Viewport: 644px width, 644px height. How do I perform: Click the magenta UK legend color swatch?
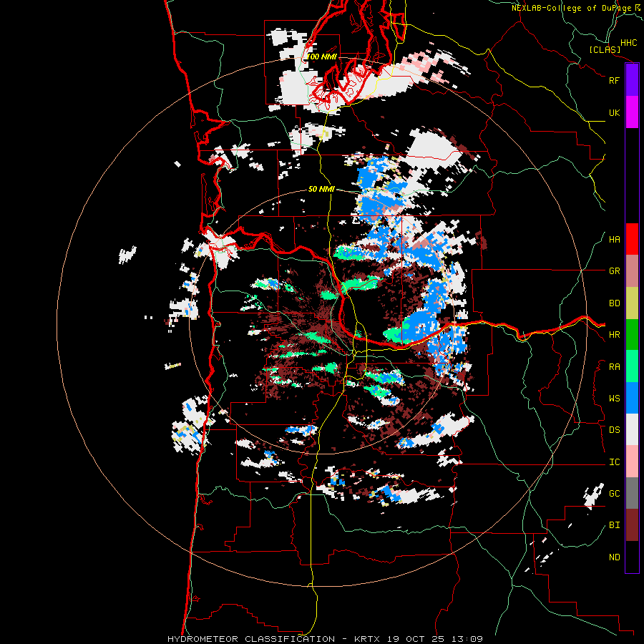tap(632, 112)
